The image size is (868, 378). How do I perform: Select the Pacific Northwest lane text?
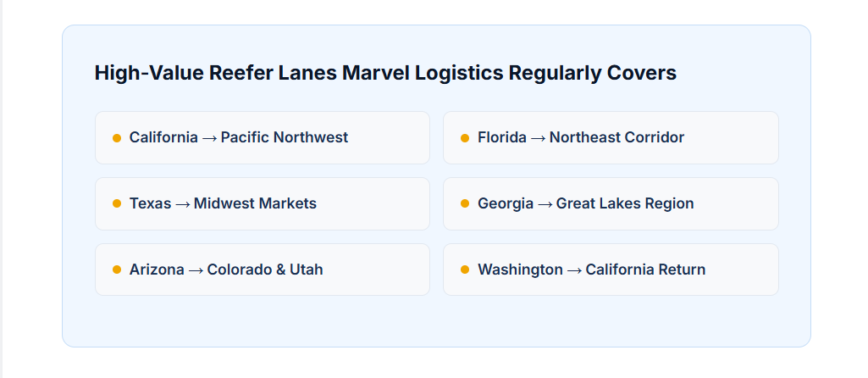click(285, 137)
